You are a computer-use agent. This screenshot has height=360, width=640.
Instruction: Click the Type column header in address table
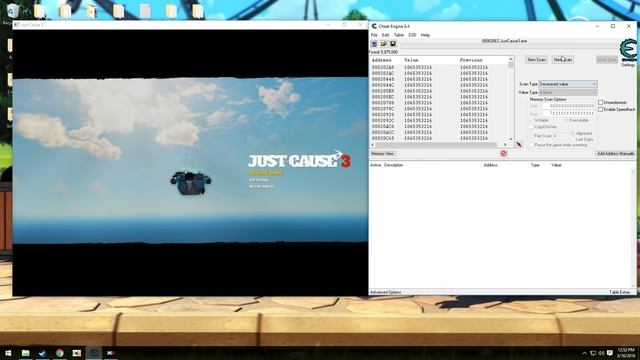pyautogui.click(x=535, y=165)
